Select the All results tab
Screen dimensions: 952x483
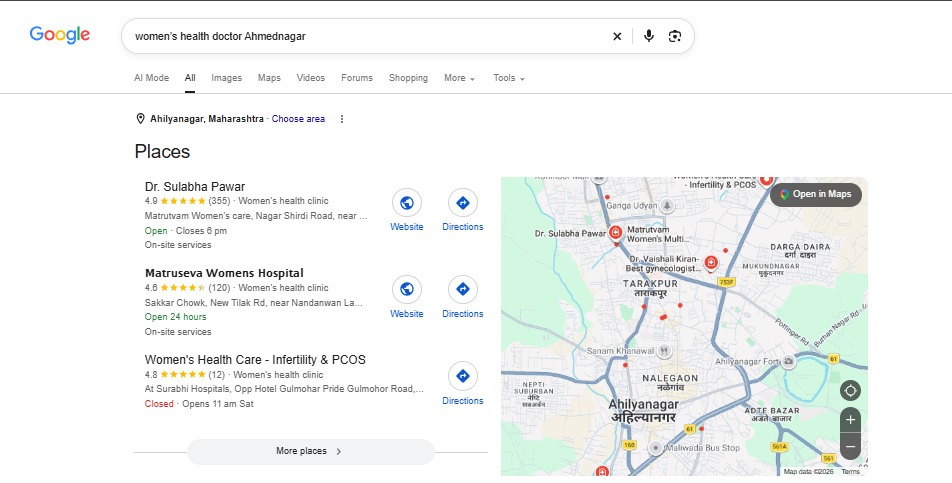tap(190, 78)
